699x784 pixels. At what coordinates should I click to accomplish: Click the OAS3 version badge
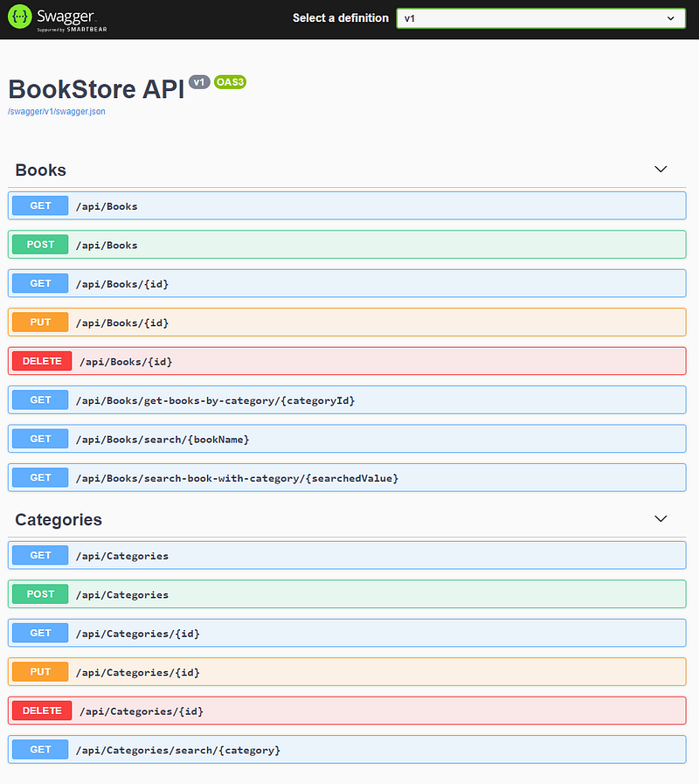pos(230,82)
